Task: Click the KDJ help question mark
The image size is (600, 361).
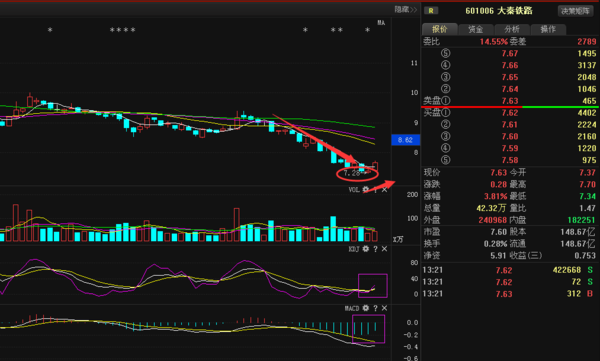Action: coord(375,249)
